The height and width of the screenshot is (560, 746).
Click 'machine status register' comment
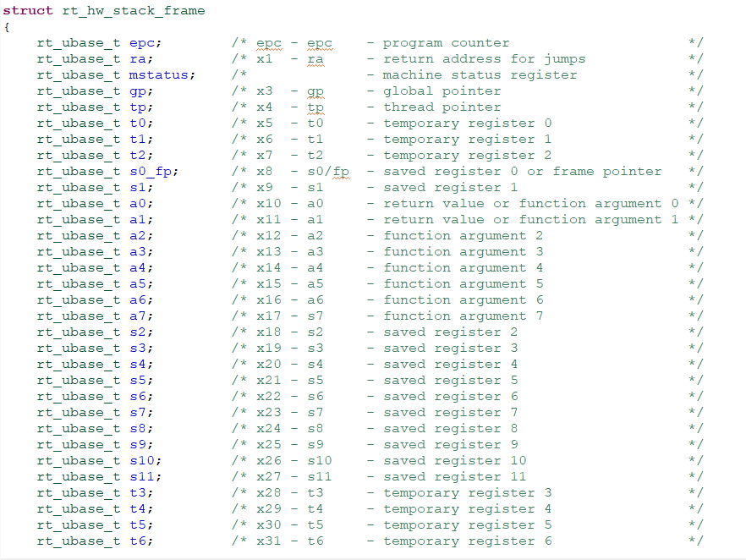[x=480, y=75]
